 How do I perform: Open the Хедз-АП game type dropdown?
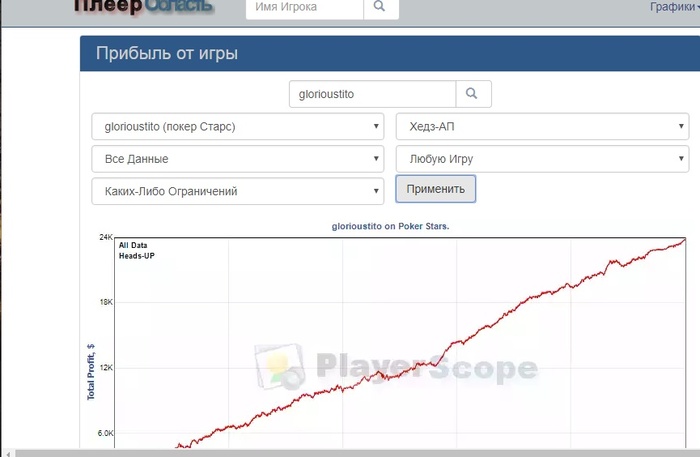point(542,126)
